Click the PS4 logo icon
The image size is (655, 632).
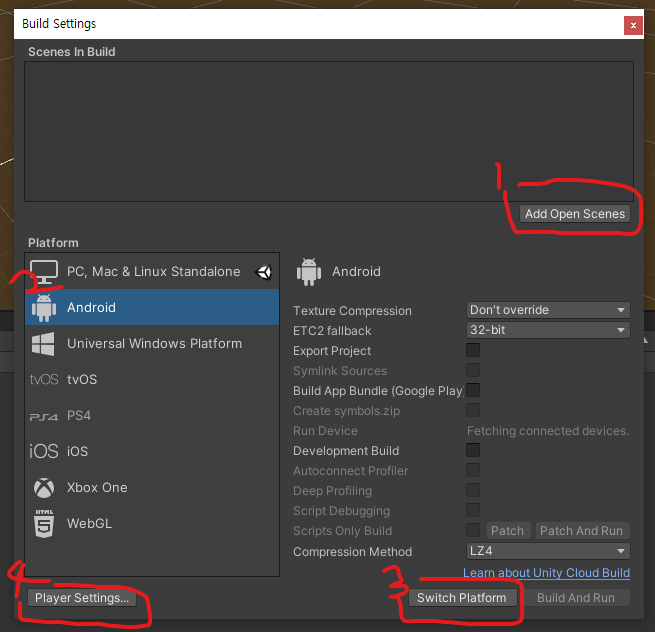pos(44,416)
